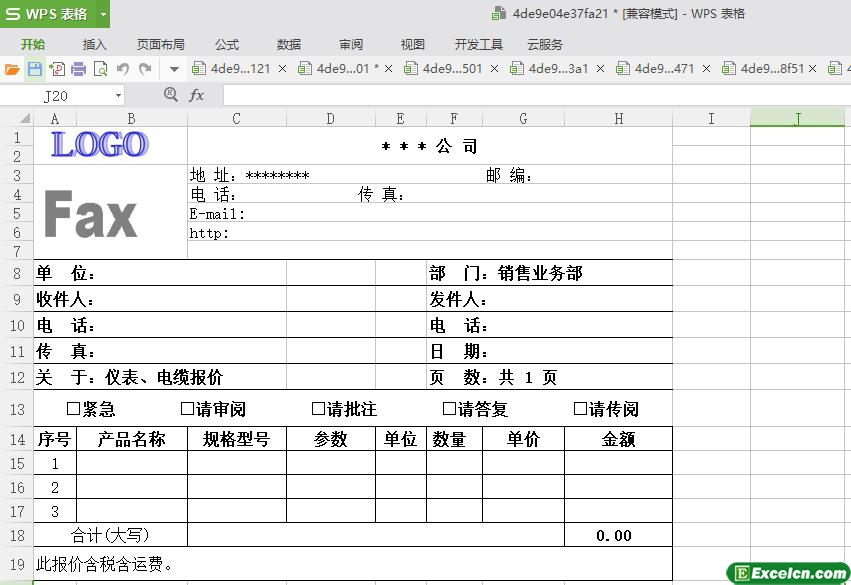Click the WPS 表格 logo button
The height and width of the screenshot is (585, 851).
click(x=48, y=14)
